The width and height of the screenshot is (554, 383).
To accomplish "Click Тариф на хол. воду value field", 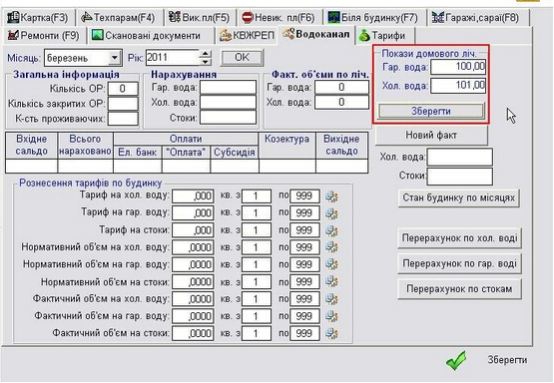I will [x=193, y=196].
